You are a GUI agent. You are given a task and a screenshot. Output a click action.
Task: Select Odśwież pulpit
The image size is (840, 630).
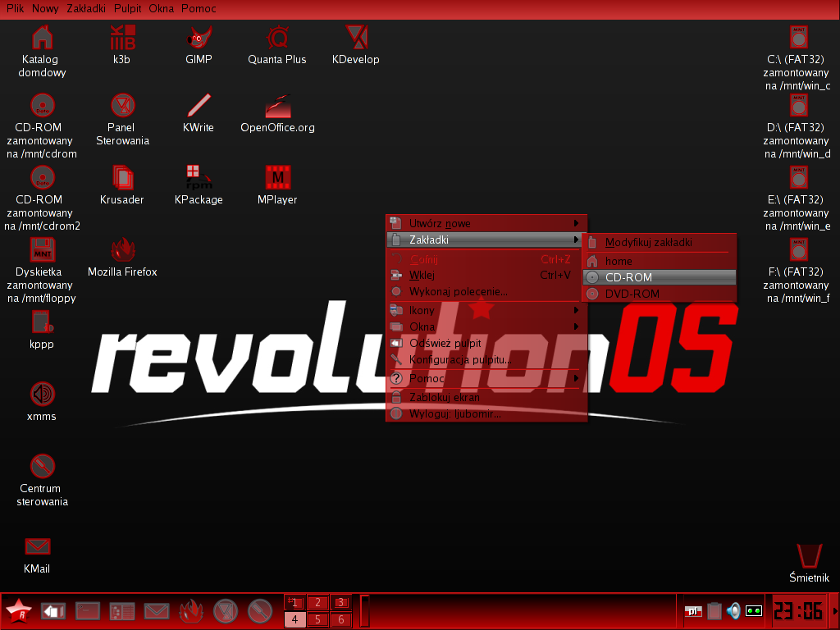point(486,344)
